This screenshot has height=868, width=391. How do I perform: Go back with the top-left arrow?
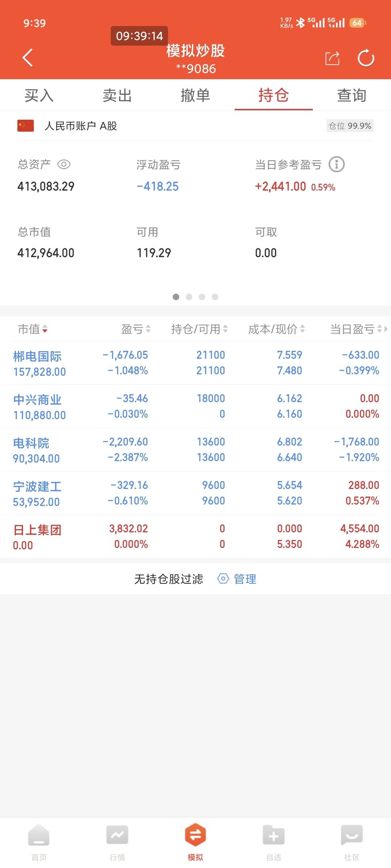(28, 58)
